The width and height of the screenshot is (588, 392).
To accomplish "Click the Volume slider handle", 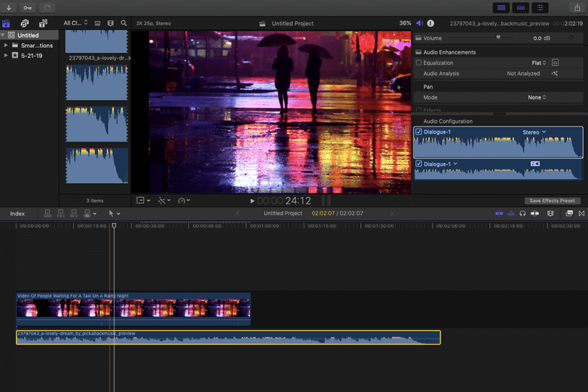I will 498,37.
